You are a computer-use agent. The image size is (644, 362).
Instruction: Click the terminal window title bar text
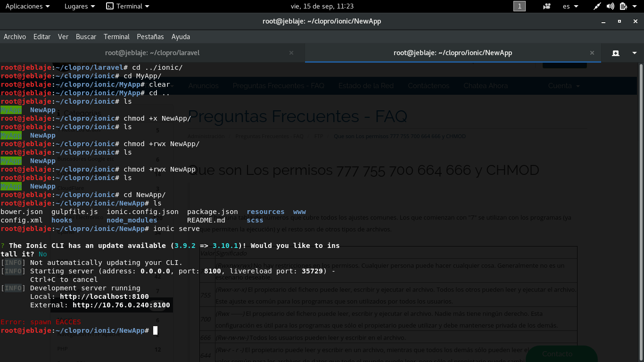click(x=322, y=21)
